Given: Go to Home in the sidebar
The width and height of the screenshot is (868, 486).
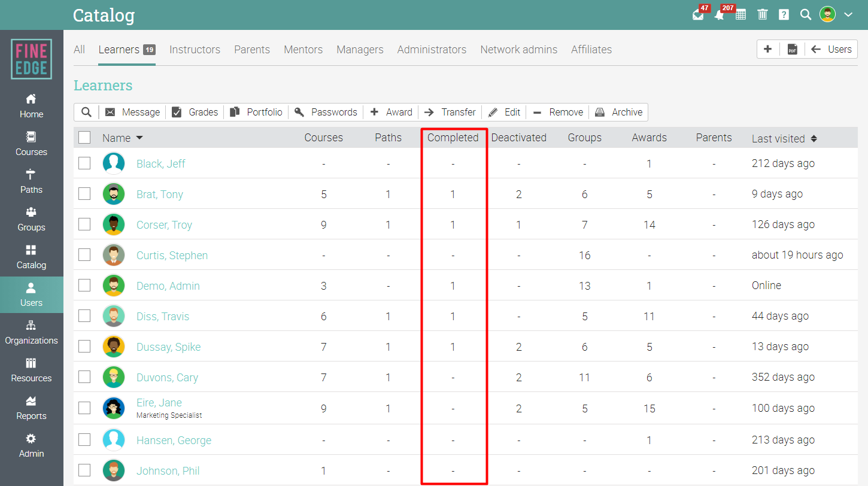Looking at the screenshot, I should pos(31,106).
